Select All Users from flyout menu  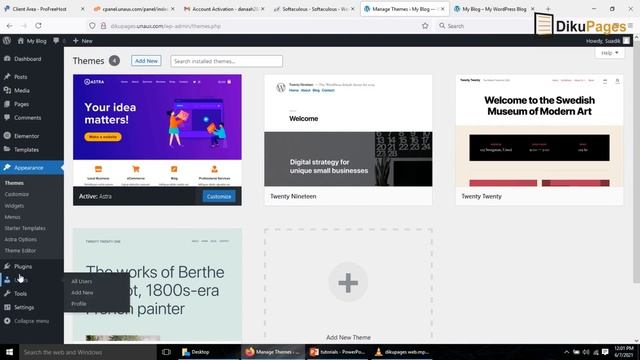tap(82, 281)
